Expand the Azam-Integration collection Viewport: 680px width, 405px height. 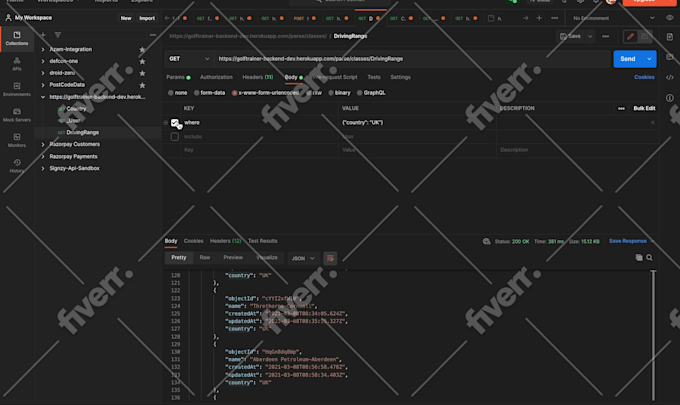point(43,49)
